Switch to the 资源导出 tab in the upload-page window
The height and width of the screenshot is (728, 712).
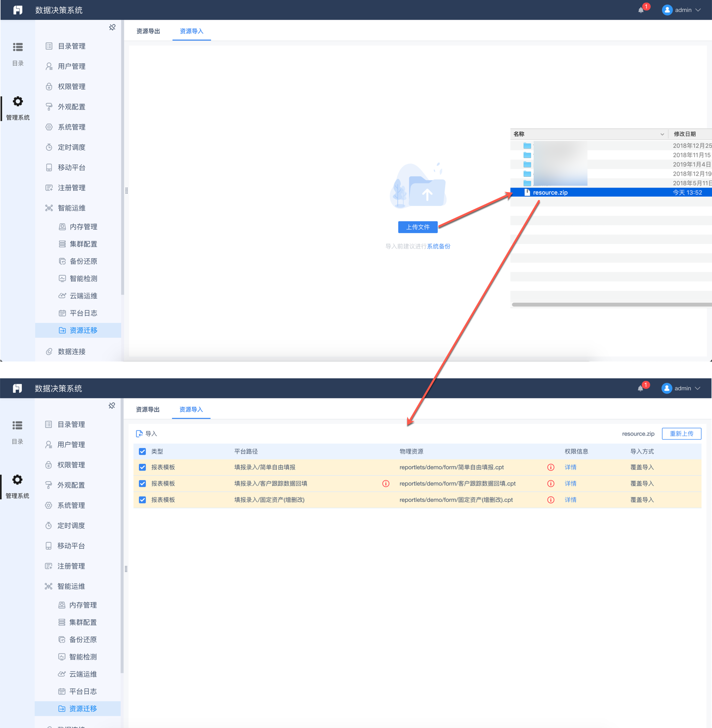(x=148, y=31)
